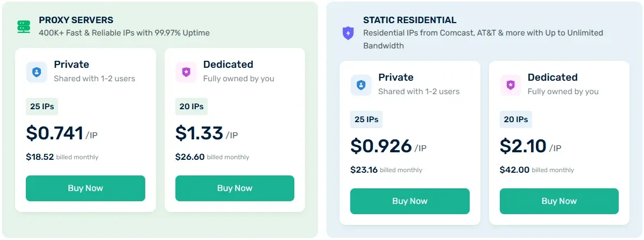Click the Private shield icon under Proxy Servers

pos(37,72)
